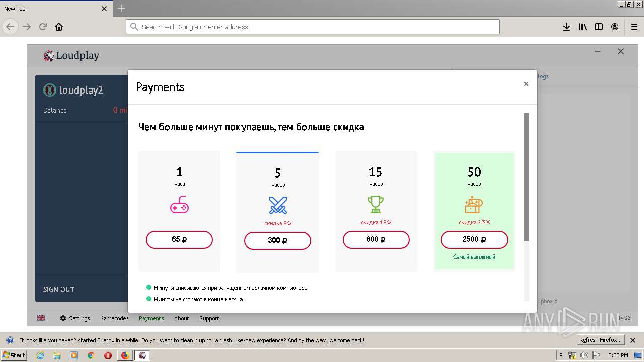Click the treasure chest icon on 50-hour card

tap(474, 205)
